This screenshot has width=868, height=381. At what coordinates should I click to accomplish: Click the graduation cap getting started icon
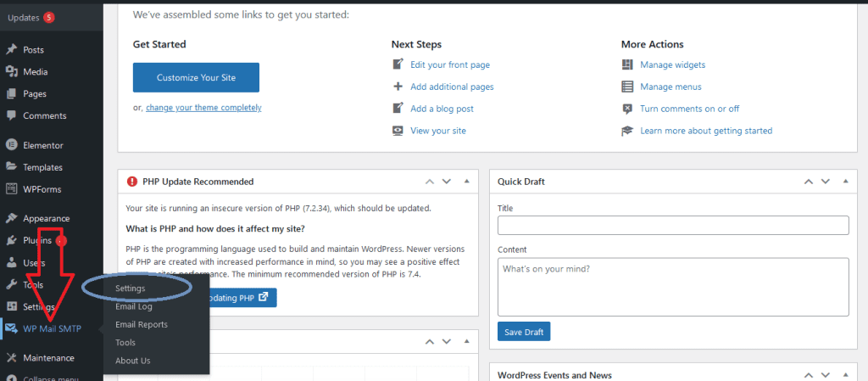click(x=627, y=131)
